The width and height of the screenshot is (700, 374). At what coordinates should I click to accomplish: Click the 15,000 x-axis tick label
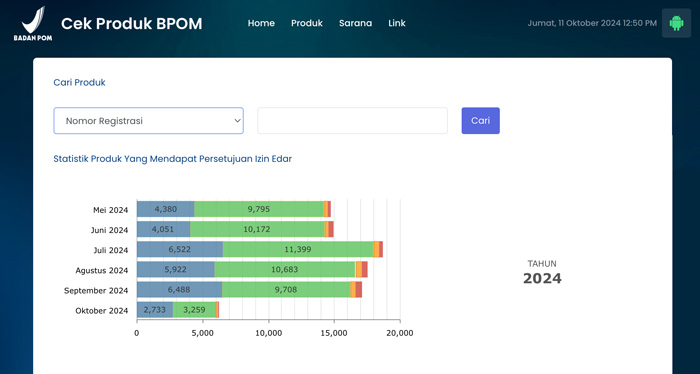334,333
